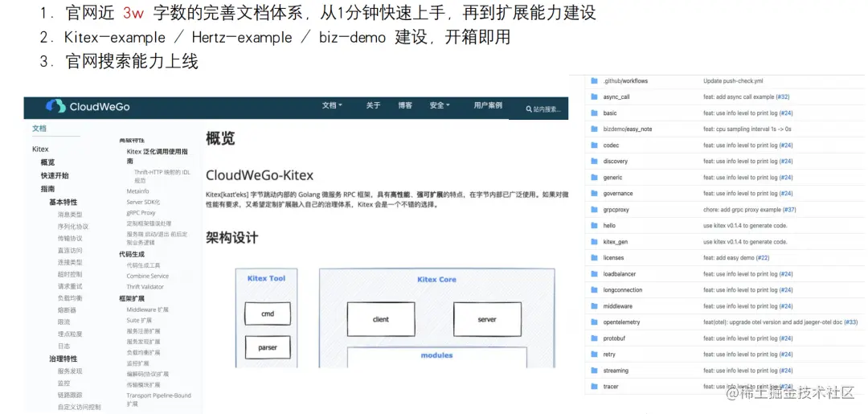Click PR link #22 in licenses row

(762, 258)
